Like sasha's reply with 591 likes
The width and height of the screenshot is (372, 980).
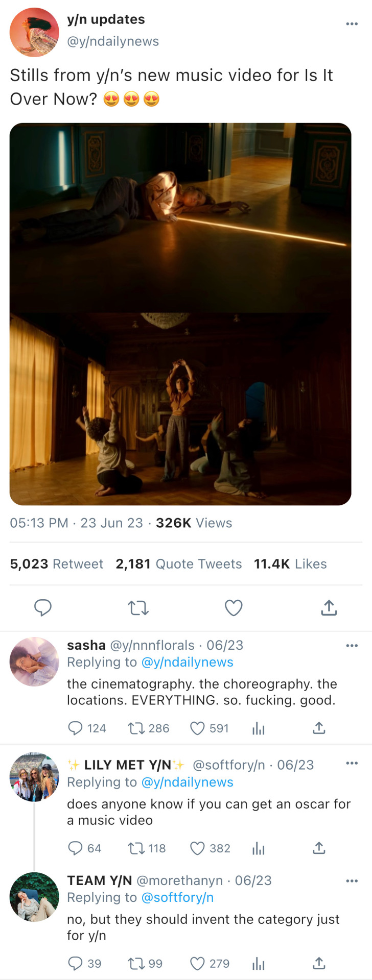click(198, 728)
